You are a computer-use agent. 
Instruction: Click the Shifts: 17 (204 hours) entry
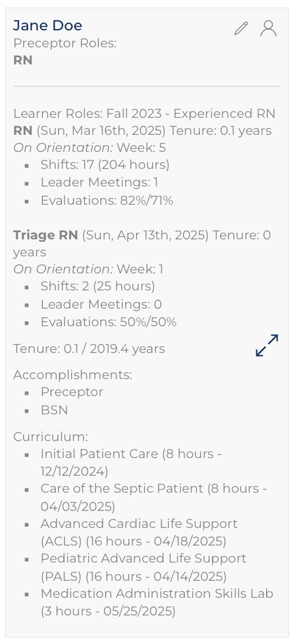pos(104,165)
